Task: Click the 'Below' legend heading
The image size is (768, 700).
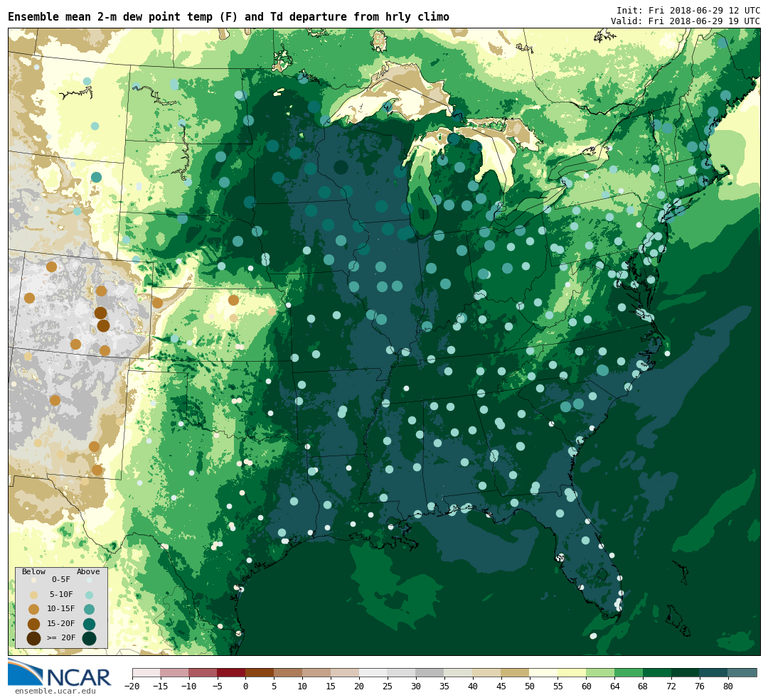Action: coord(34,571)
